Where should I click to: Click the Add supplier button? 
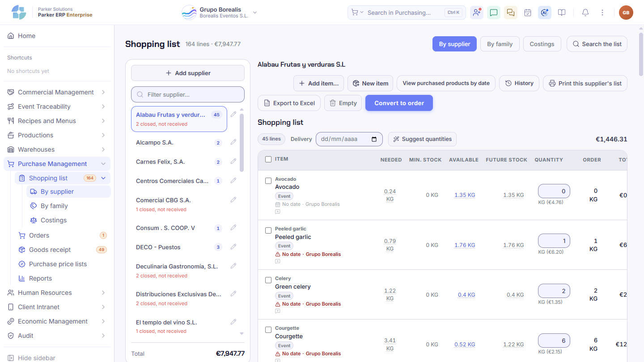[x=188, y=73]
